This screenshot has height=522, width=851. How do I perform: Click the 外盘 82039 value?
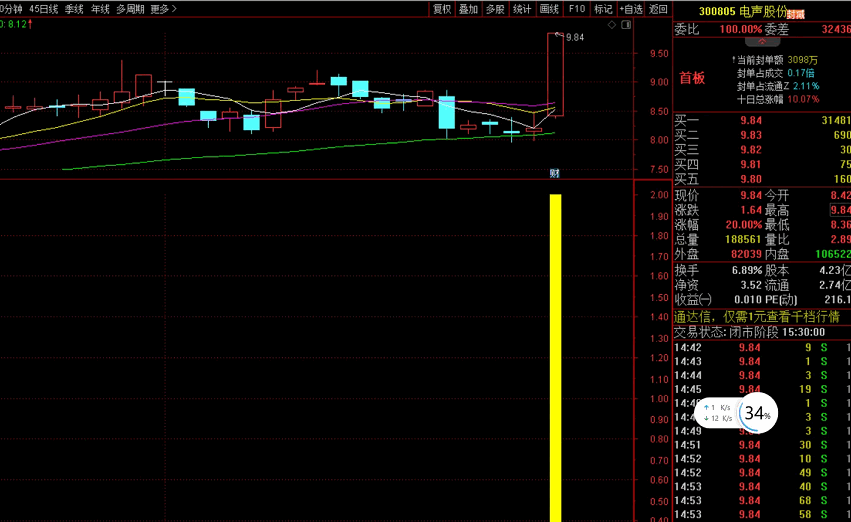tap(746, 254)
